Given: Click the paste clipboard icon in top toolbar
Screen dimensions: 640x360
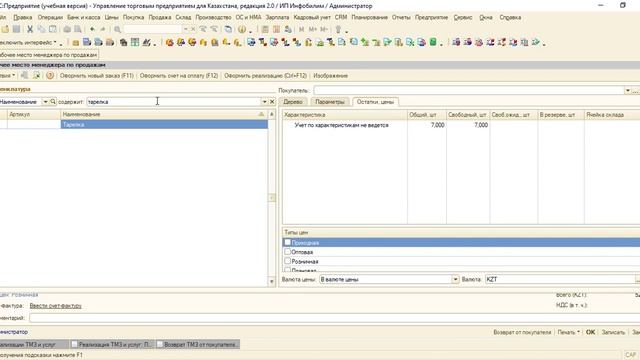Looking at the screenshot, I should [x=53, y=29].
